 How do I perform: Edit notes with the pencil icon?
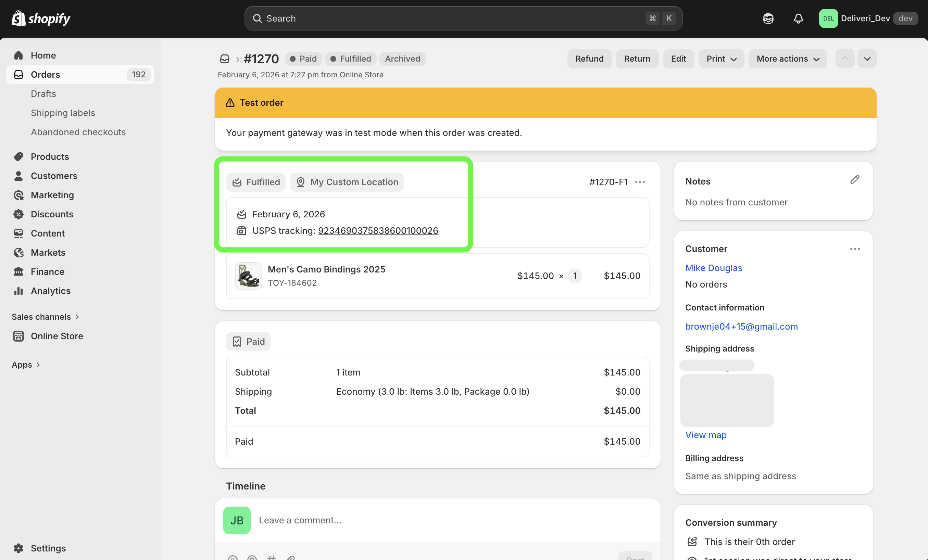[855, 180]
